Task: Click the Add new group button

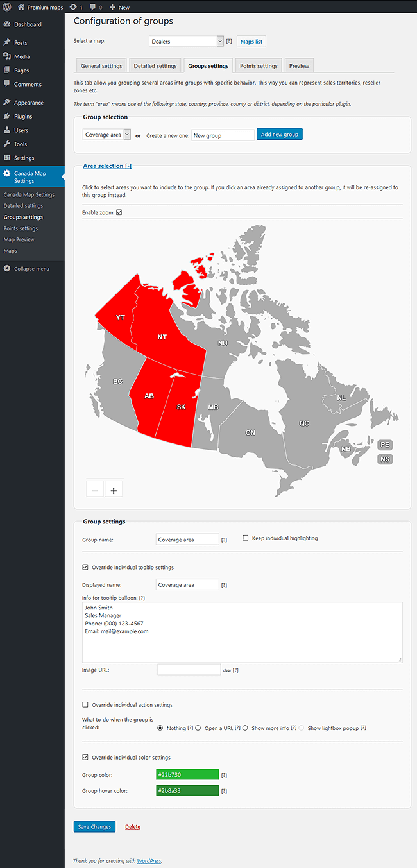Action: 279,134
